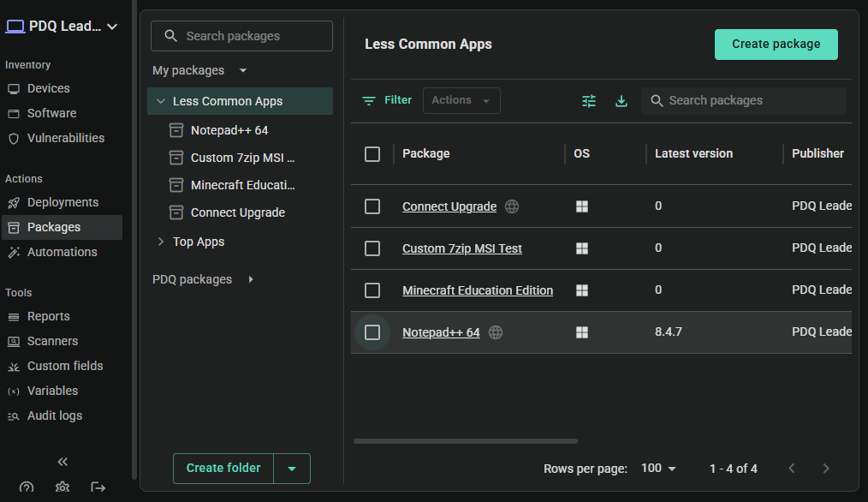
Task: Click Windows icon in Custom 7zip row
Action: tap(582, 248)
